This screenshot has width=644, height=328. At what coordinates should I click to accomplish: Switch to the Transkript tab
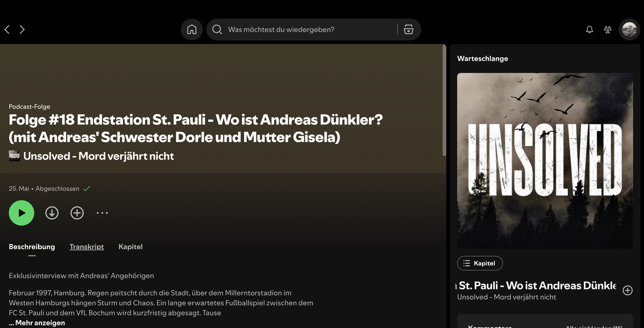(86, 247)
